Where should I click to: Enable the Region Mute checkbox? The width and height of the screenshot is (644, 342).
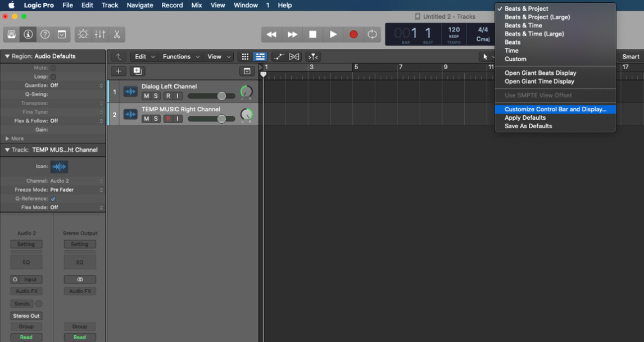pos(53,68)
